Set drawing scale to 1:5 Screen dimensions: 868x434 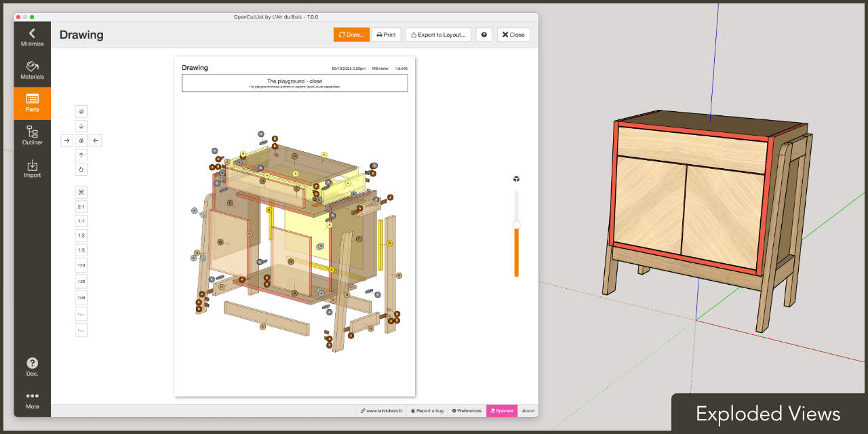81,250
